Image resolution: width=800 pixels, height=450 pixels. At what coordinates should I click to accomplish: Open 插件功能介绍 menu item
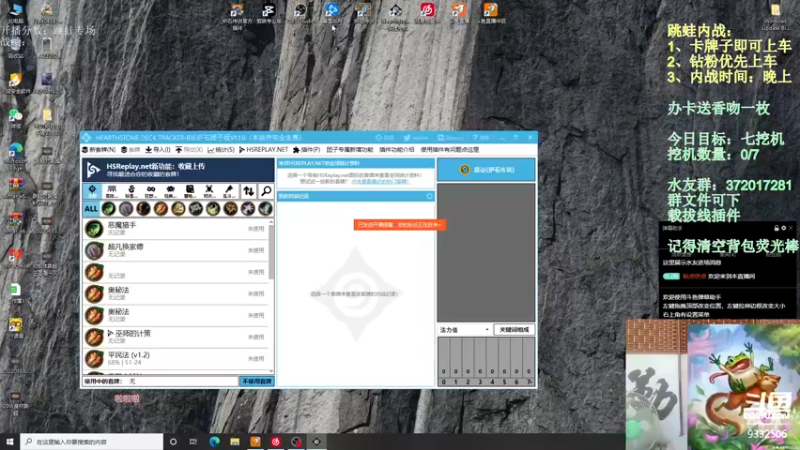click(x=396, y=150)
